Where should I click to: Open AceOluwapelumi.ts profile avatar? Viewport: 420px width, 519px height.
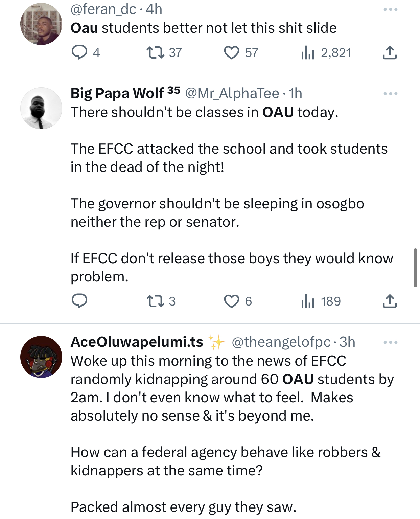(41, 357)
